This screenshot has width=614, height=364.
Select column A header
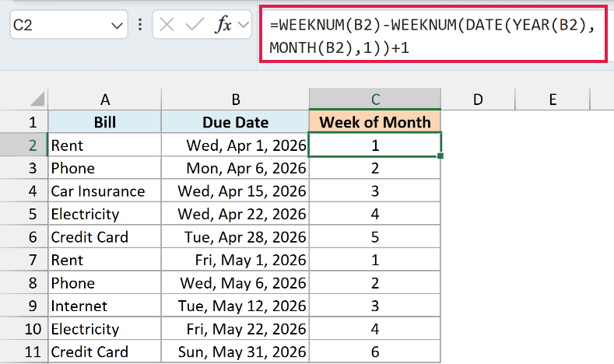tap(104, 100)
